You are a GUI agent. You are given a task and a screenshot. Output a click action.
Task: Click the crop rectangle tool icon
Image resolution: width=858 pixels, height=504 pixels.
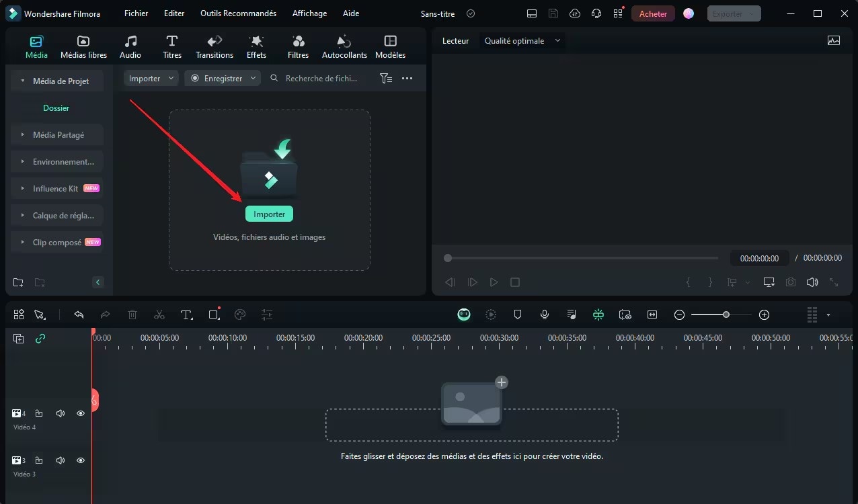click(214, 314)
